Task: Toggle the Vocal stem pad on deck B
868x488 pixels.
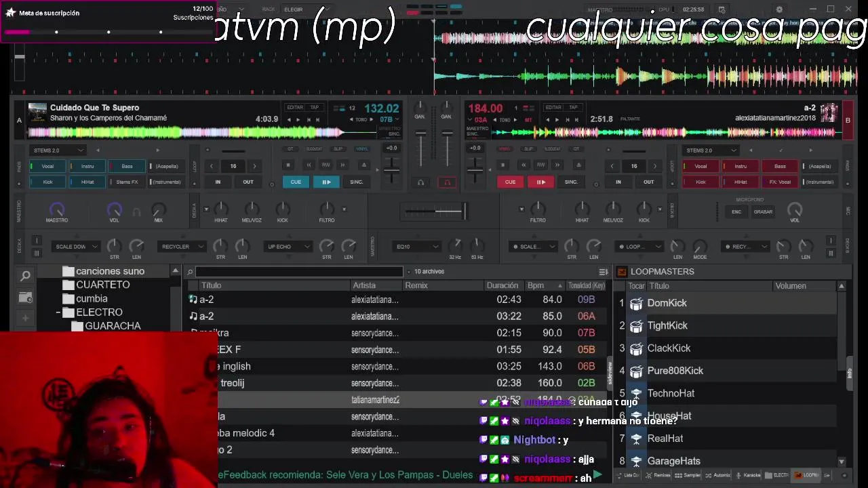Action: click(701, 166)
